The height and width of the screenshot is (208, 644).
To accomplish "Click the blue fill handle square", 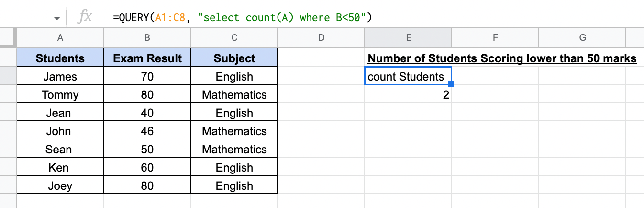I will pos(451,84).
